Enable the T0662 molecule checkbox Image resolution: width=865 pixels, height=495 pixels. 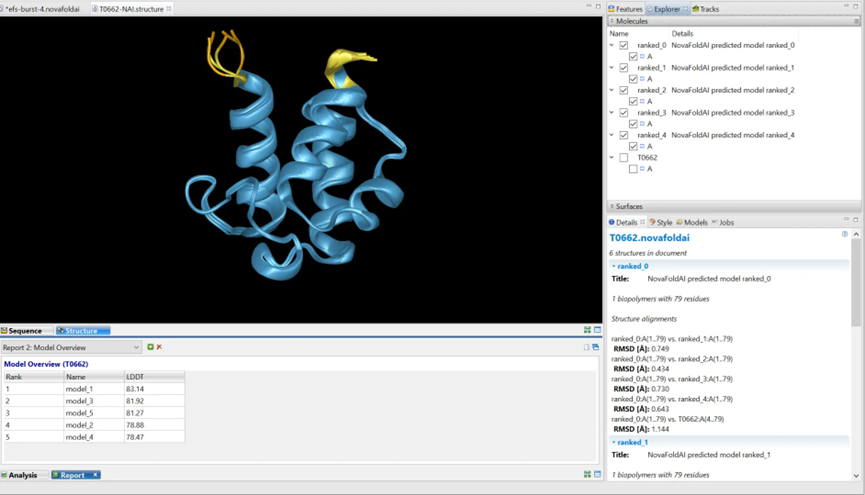coord(624,158)
